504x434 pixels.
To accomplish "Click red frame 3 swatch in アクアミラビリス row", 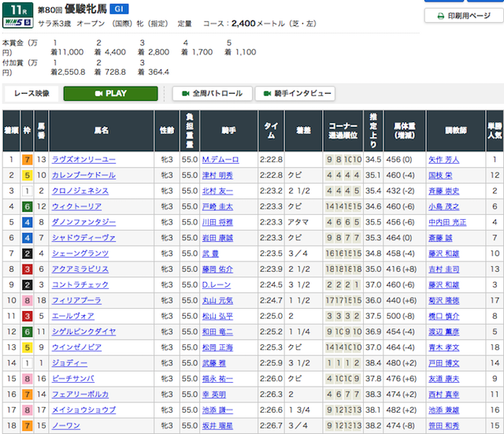I will click(27, 269).
